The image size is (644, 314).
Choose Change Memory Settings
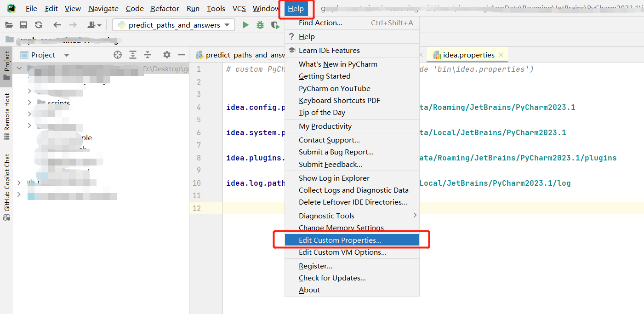pyautogui.click(x=352, y=228)
